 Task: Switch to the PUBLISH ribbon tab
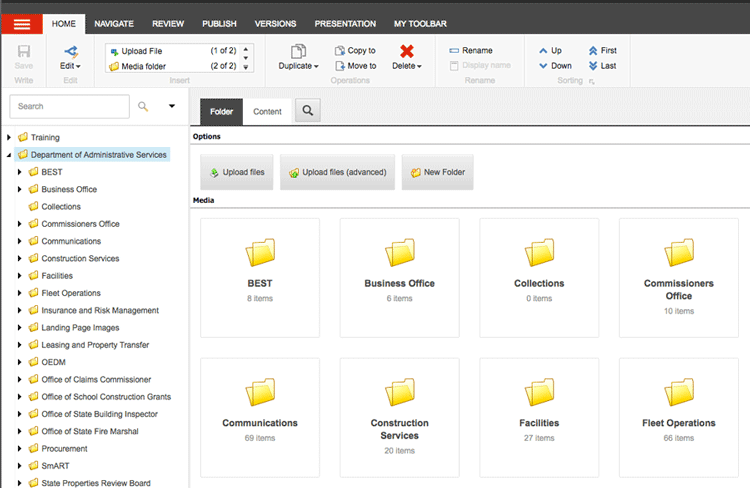pyautogui.click(x=219, y=24)
